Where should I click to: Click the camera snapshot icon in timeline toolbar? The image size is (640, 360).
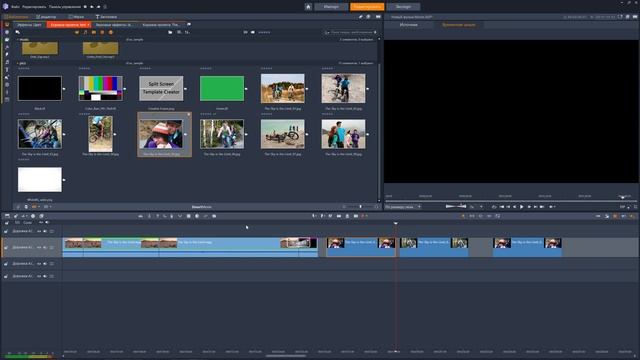356,216
